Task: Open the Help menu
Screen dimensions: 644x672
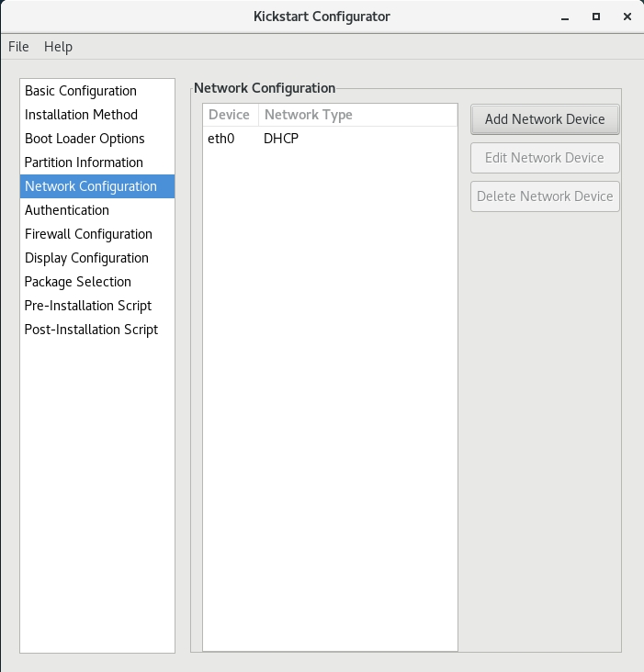Action: (x=58, y=47)
